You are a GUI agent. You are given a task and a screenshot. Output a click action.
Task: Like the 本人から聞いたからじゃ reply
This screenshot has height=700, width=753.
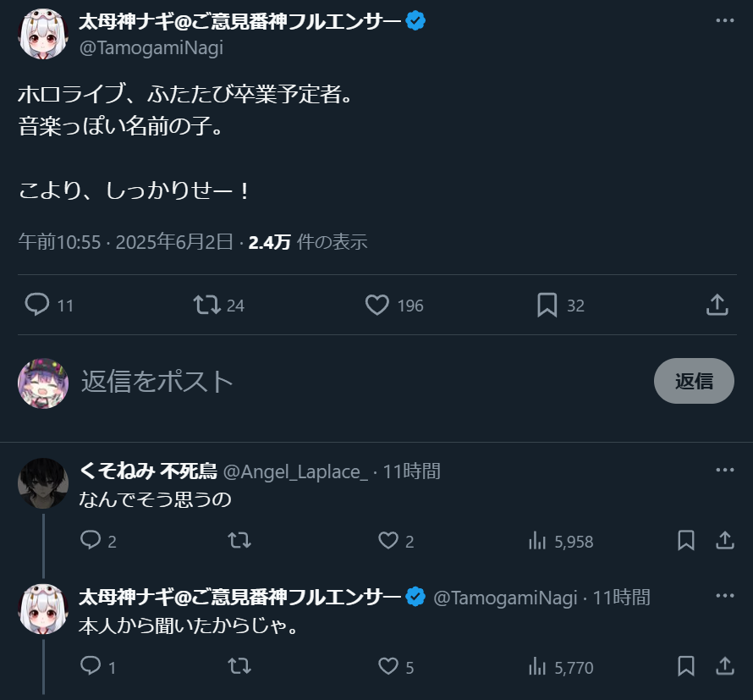click(x=388, y=666)
